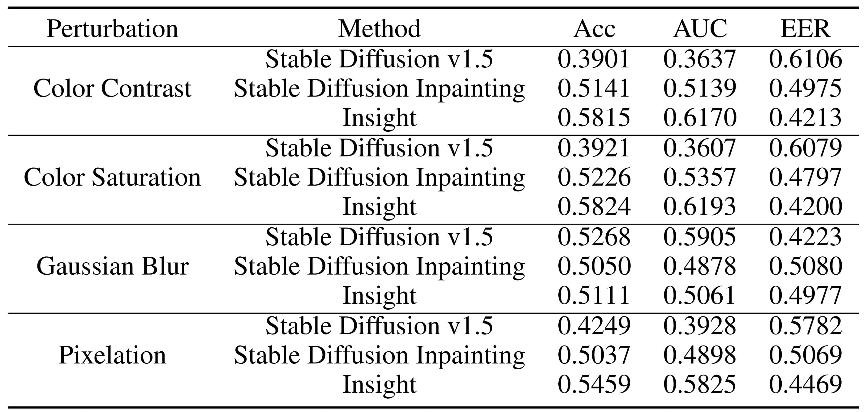Select the AUC value 0.6170
The height and width of the screenshot is (412, 868).
pos(700,118)
